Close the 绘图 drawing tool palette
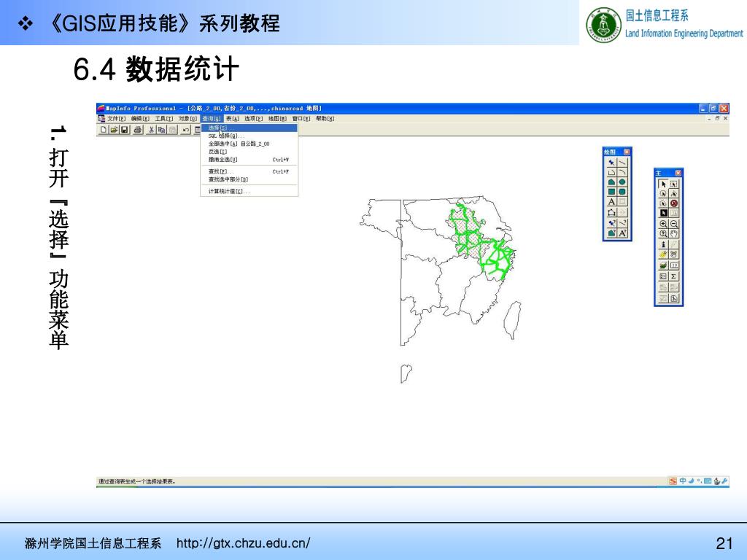The height and width of the screenshot is (560, 747). 627,152
